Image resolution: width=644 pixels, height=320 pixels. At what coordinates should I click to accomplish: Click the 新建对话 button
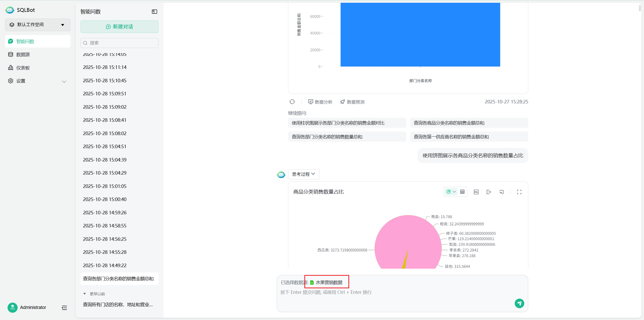pos(119,27)
